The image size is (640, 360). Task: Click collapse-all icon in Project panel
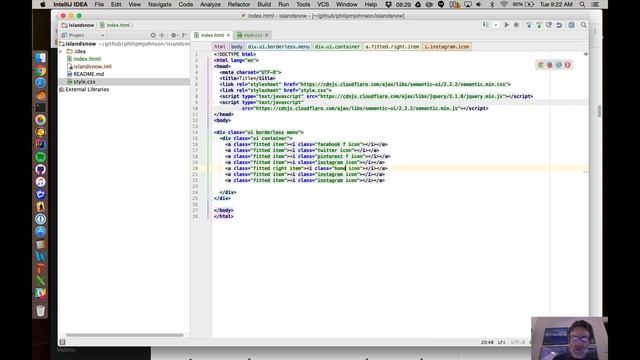[162, 35]
